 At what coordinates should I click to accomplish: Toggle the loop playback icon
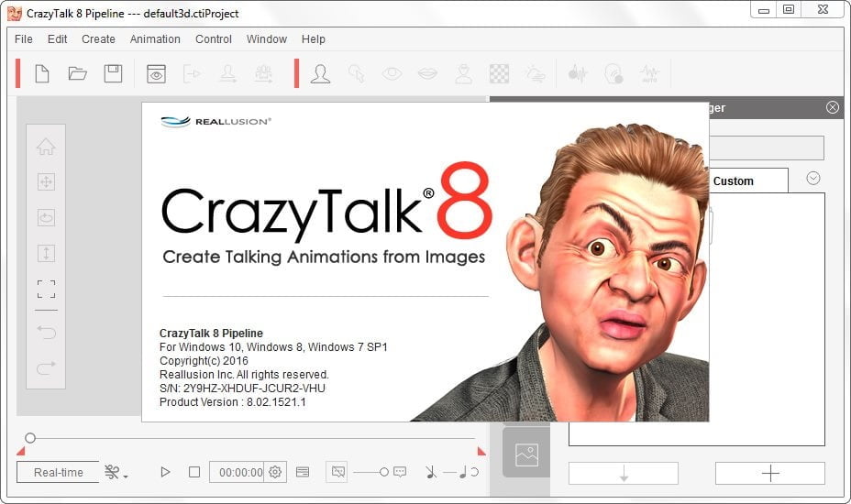[474, 472]
